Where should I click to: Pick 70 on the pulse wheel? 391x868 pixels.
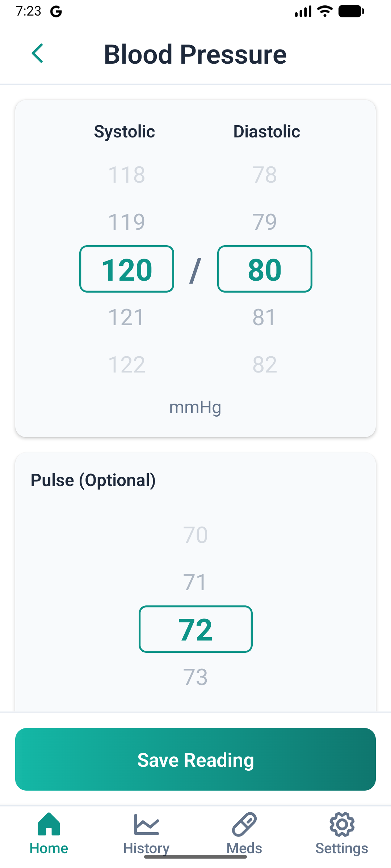195,535
